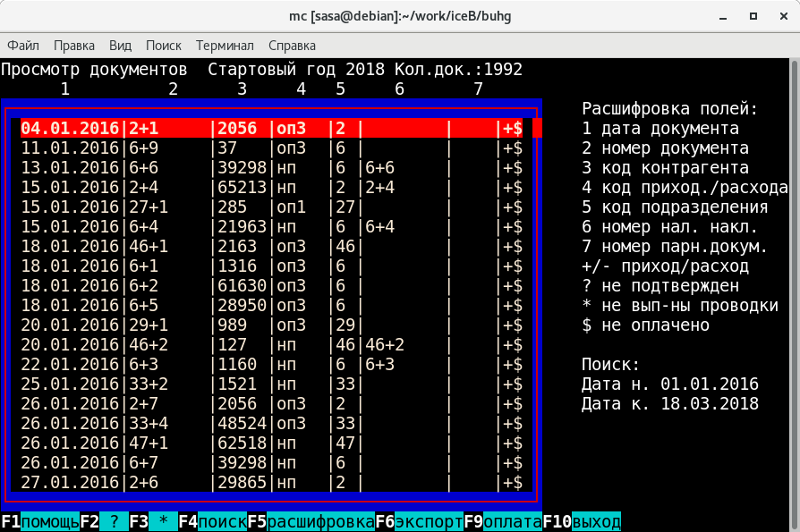
Task: Click the F5 расшифровка button
Action: 311,522
